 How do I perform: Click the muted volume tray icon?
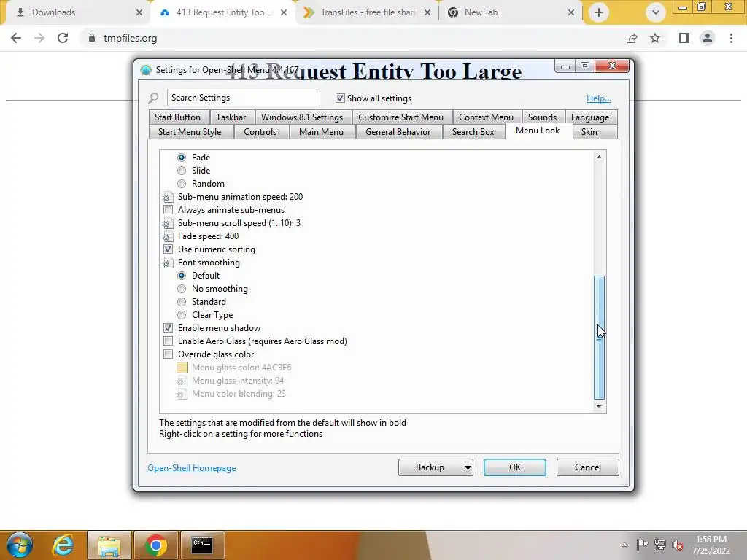tap(678, 544)
